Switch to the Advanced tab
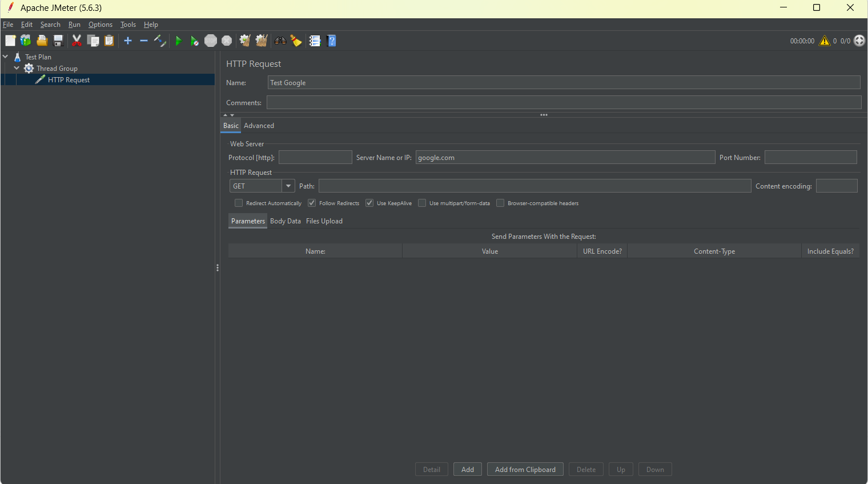 point(259,126)
